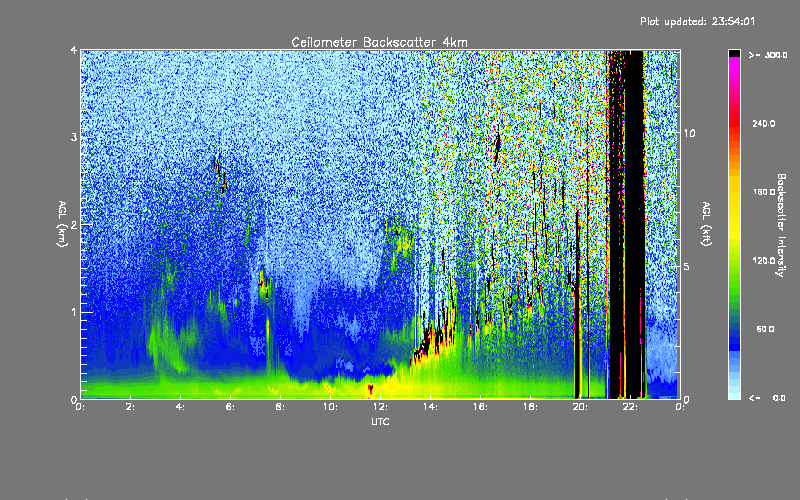Click the "<= 0.0" colorbar value
Image resolution: width=800 pixels, height=500 pixels.
tap(767, 398)
